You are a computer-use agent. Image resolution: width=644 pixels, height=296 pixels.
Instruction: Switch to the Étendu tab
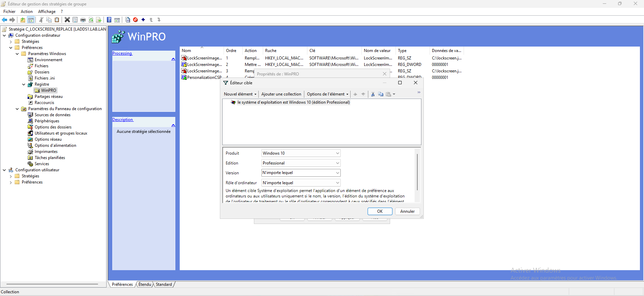(x=145, y=284)
